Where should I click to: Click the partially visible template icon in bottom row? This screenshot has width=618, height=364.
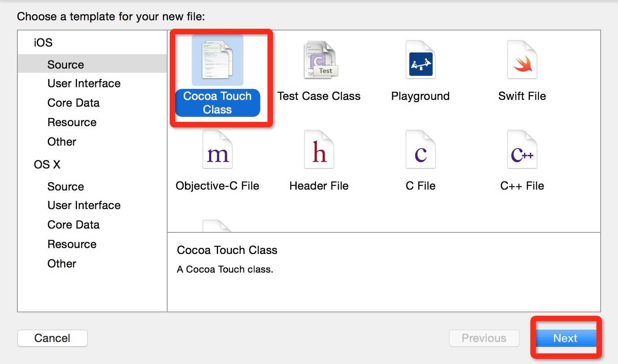(217, 226)
